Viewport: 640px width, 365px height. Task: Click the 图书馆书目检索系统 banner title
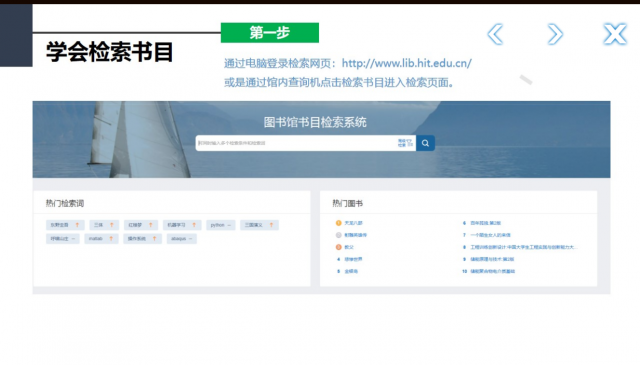pos(315,122)
